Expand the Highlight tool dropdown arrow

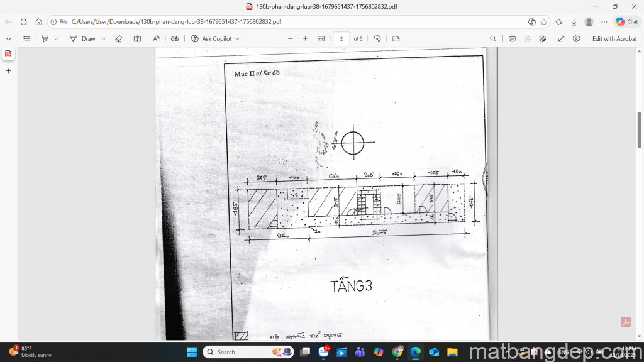coord(56,39)
